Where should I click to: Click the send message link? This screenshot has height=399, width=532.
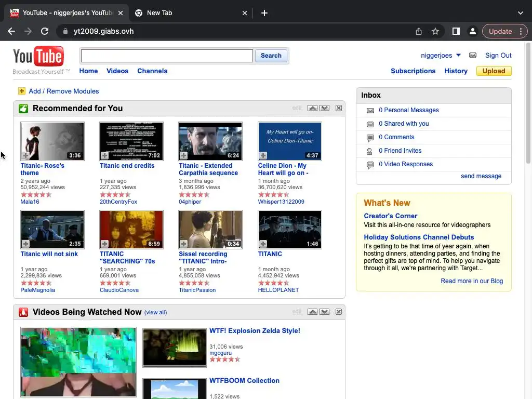click(x=481, y=176)
